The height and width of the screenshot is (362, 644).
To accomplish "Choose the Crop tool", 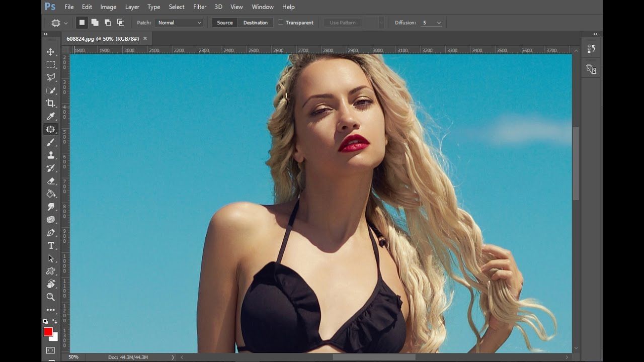I will [x=51, y=103].
